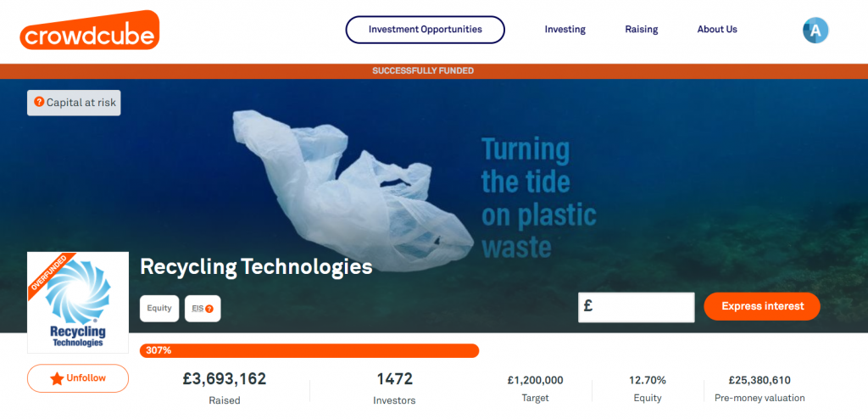868x419 pixels.
Task: Click the Express interest button
Action: tap(762, 306)
